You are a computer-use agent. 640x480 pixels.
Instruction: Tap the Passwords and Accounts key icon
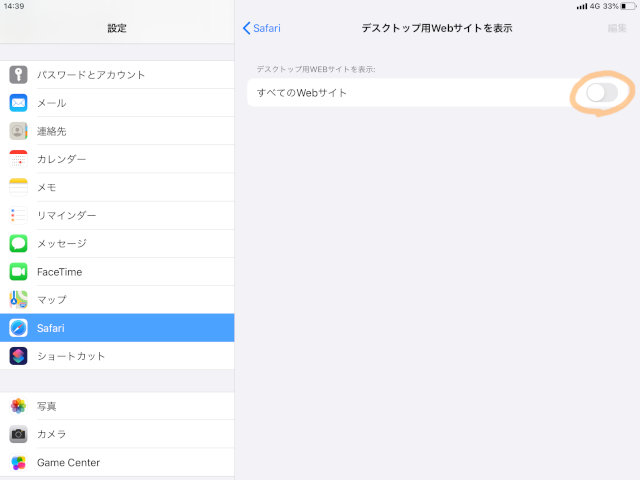pos(19,75)
